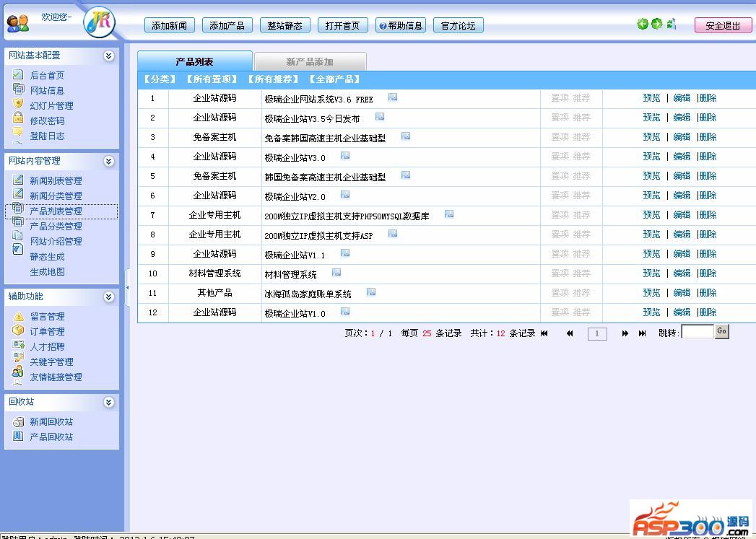The height and width of the screenshot is (539, 756).
Task: Click the last page arrow in pagination
Action: point(642,333)
